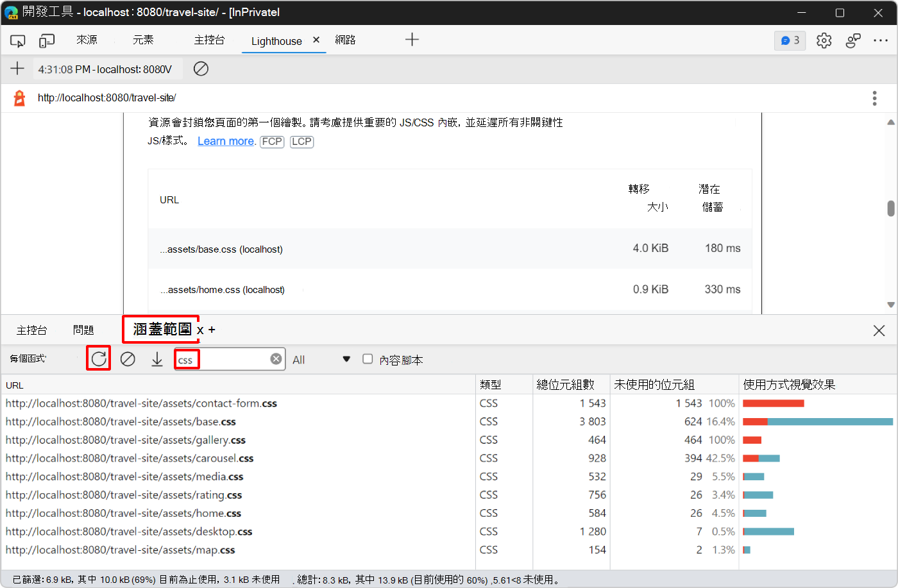Clear the coverage results

[x=128, y=359]
